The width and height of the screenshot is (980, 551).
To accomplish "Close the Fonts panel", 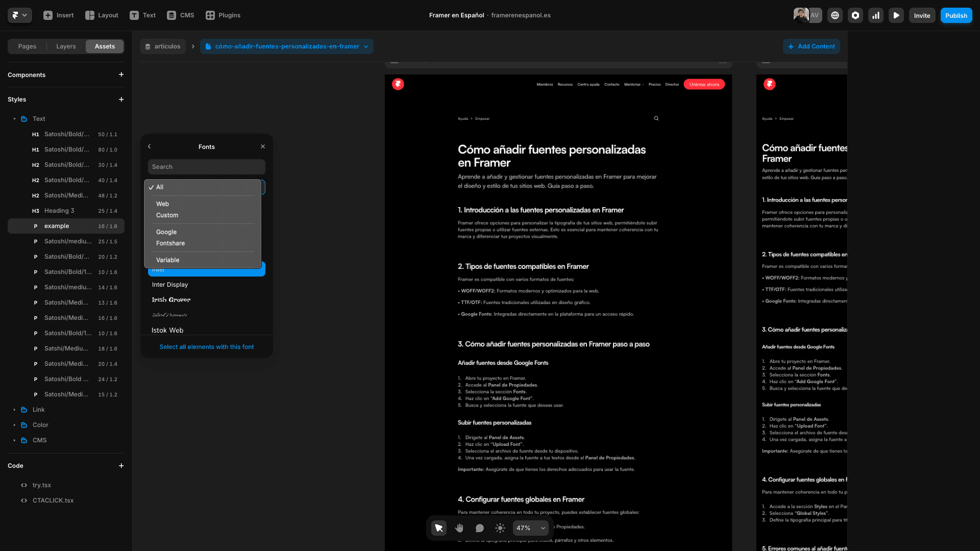I will point(263,146).
